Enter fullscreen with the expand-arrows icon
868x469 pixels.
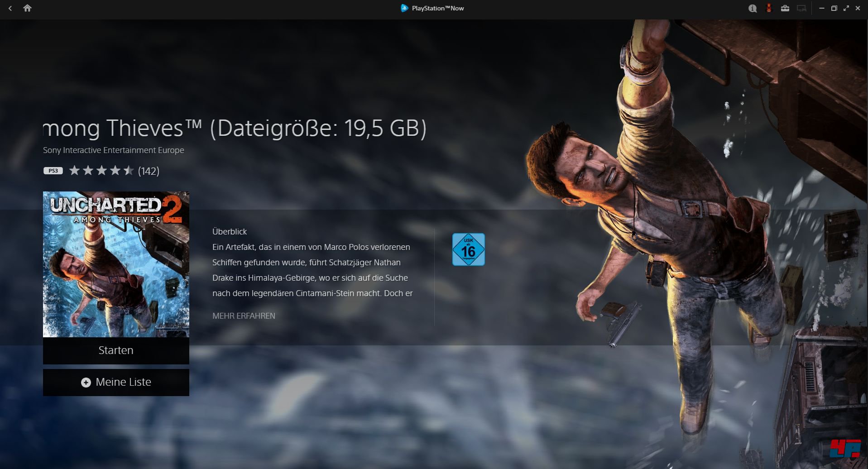tap(846, 8)
